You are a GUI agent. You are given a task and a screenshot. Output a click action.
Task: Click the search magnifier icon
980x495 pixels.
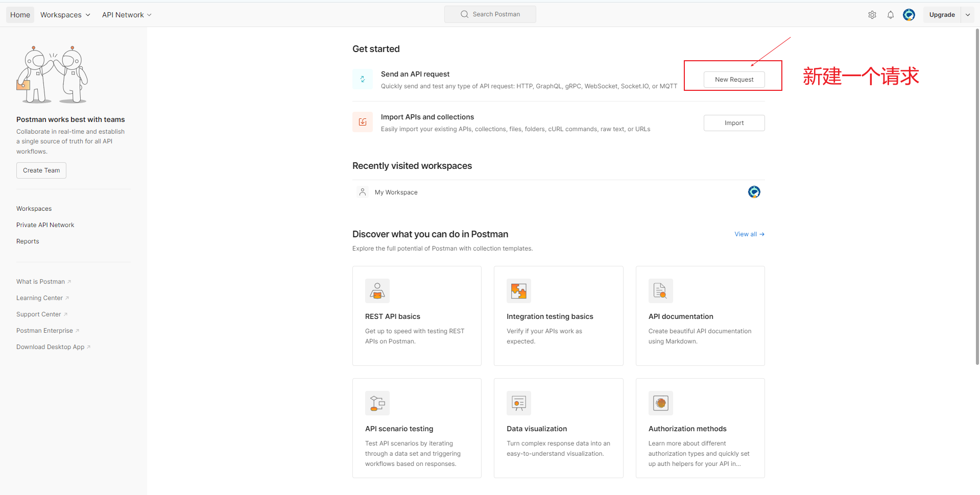coord(464,14)
